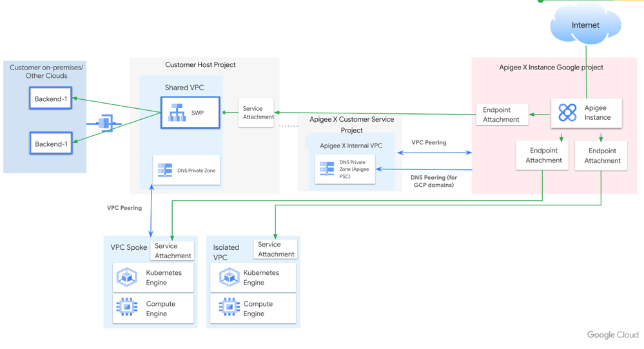Select the DNS Private Zone icon in Shared VPC
The height and width of the screenshot is (349, 644).
[x=165, y=170]
